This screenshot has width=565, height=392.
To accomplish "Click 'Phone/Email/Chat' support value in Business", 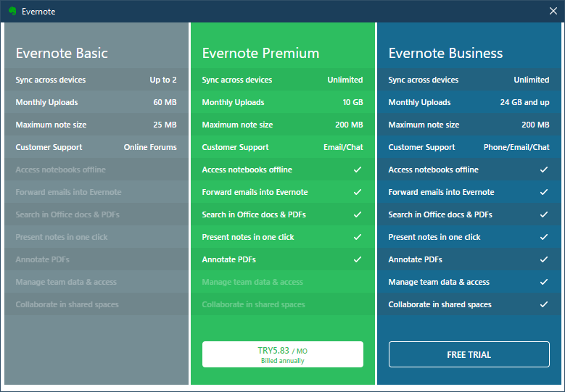I will pos(516,147).
